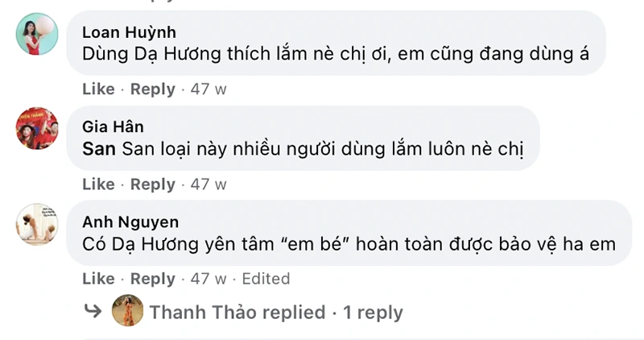This screenshot has height=340, width=644.
Task: Click the curved reply arrow icon
Action: [95, 312]
